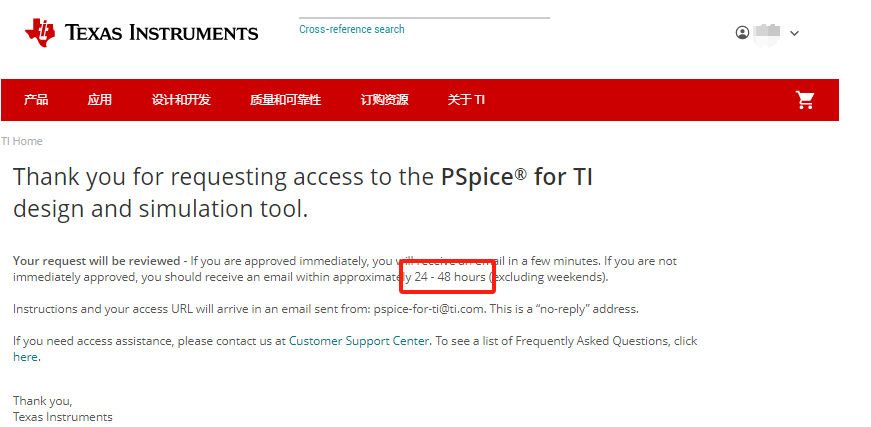Click the Cross-reference search link
The height and width of the screenshot is (427, 871).
pyautogui.click(x=352, y=29)
